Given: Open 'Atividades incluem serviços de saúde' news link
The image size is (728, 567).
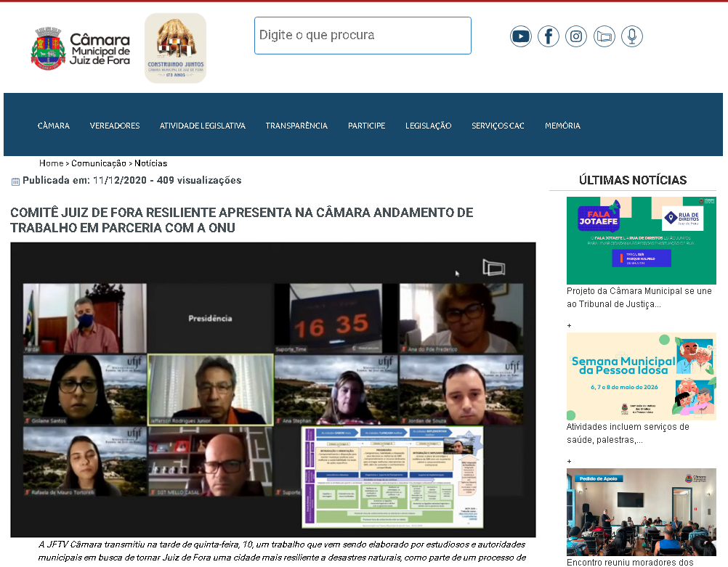Looking at the screenshot, I should [x=628, y=433].
